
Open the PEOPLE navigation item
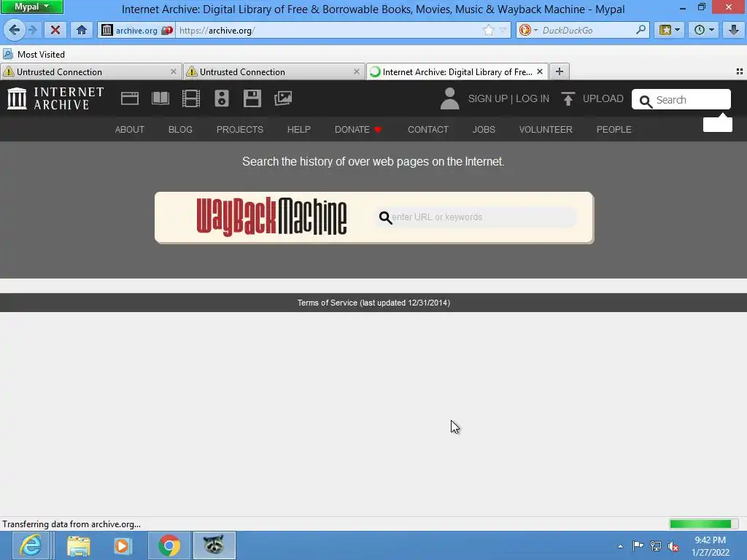pyautogui.click(x=614, y=130)
